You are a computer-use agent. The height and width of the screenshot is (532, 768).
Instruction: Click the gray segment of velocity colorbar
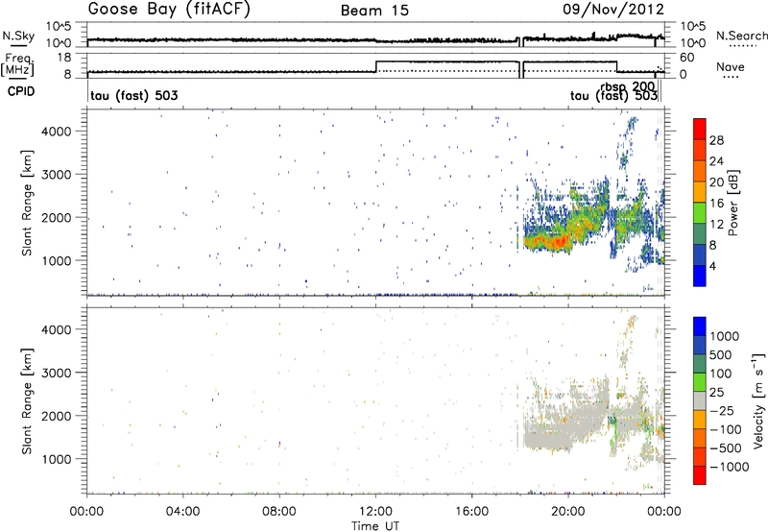(x=700, y=400)
